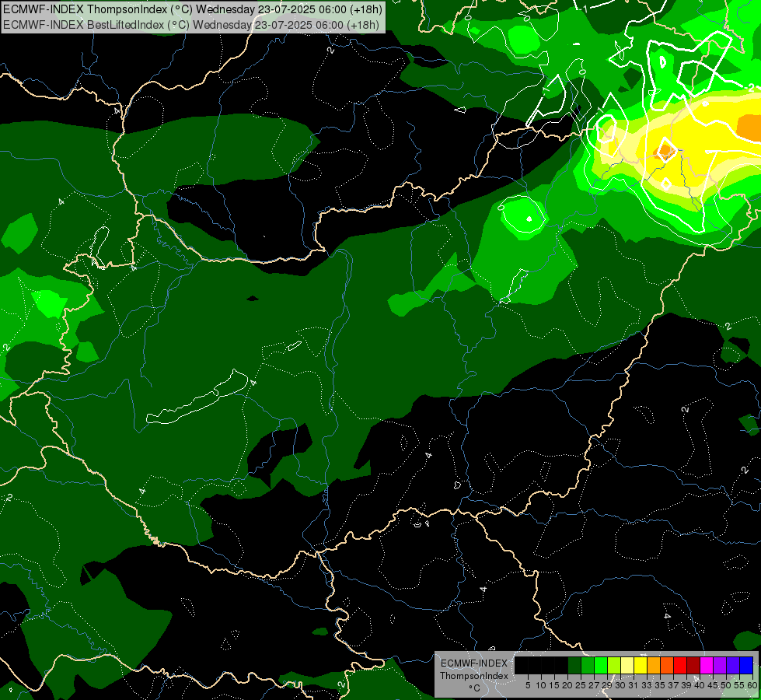
Task: Click the BestLiftedIndex title line at top
Action: (x=191, y=24)
